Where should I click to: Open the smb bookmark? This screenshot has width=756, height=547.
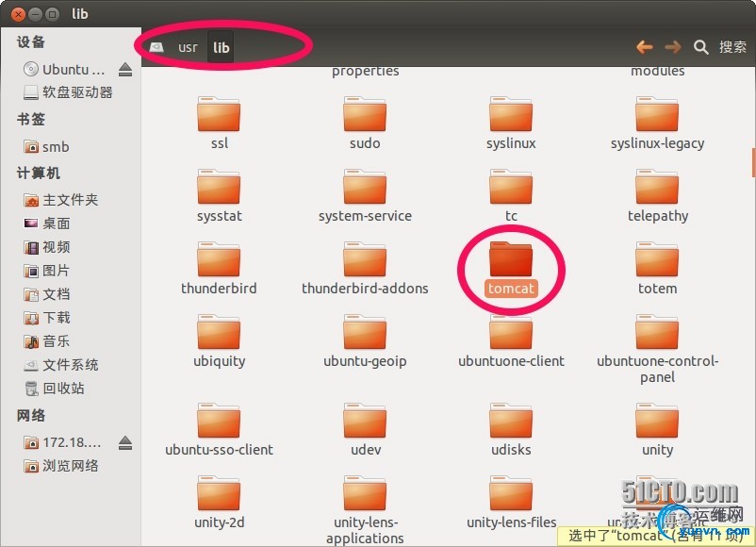coord(46,146)
